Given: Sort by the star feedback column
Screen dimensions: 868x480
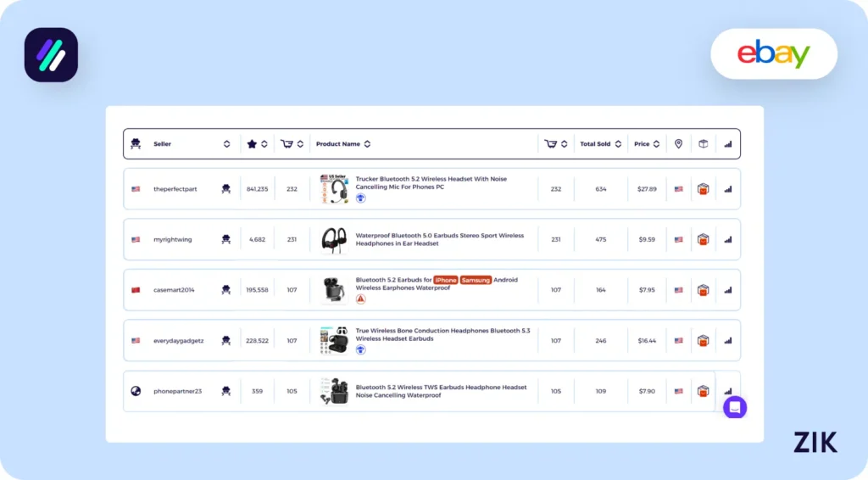Looking at the screenshot, I should pos(264,144).
